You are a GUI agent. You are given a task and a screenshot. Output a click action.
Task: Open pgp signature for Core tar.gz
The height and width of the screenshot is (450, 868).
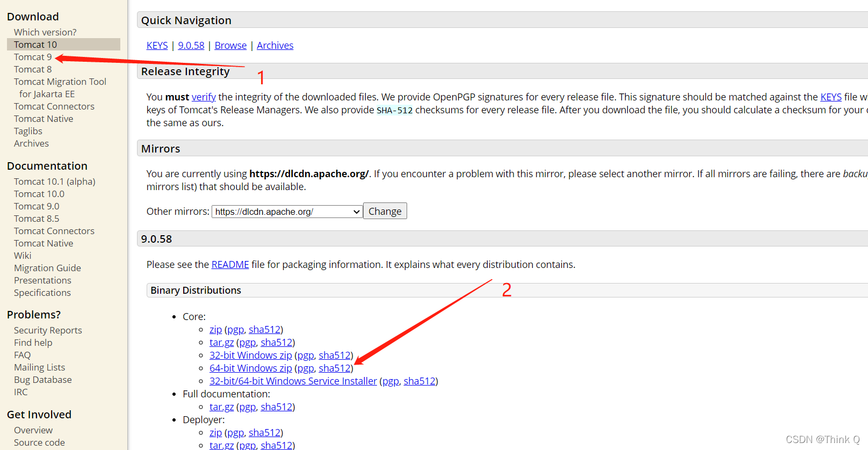click(248, 343)
